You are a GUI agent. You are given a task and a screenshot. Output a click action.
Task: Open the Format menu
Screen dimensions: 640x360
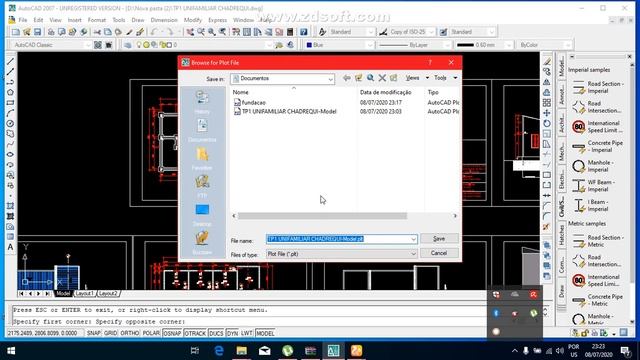point(96,20)
